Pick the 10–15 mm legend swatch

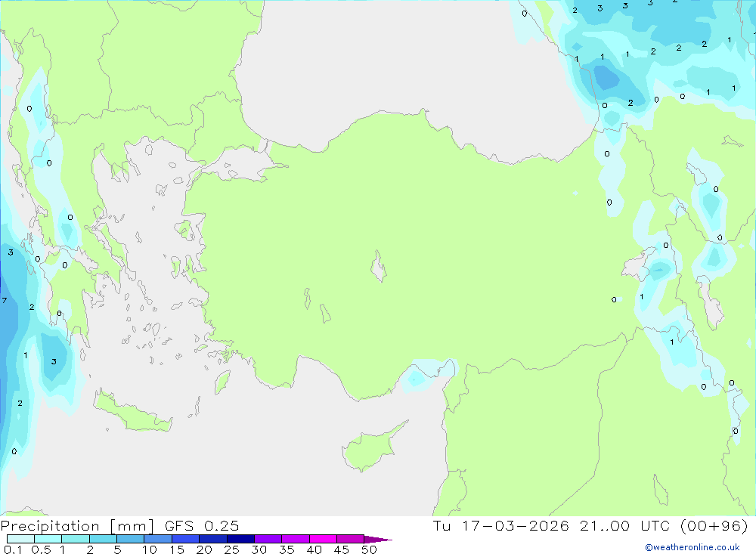pyautogui.click(x=158, y=539)
